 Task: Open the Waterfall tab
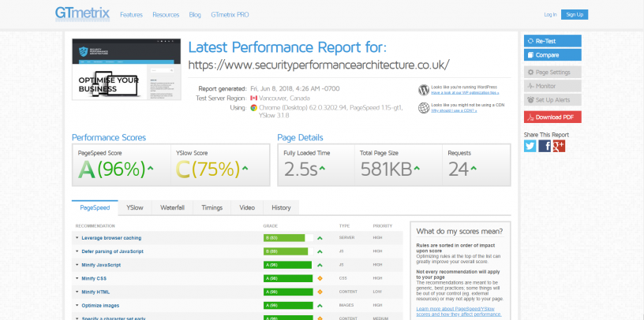[x=172, y=207]
